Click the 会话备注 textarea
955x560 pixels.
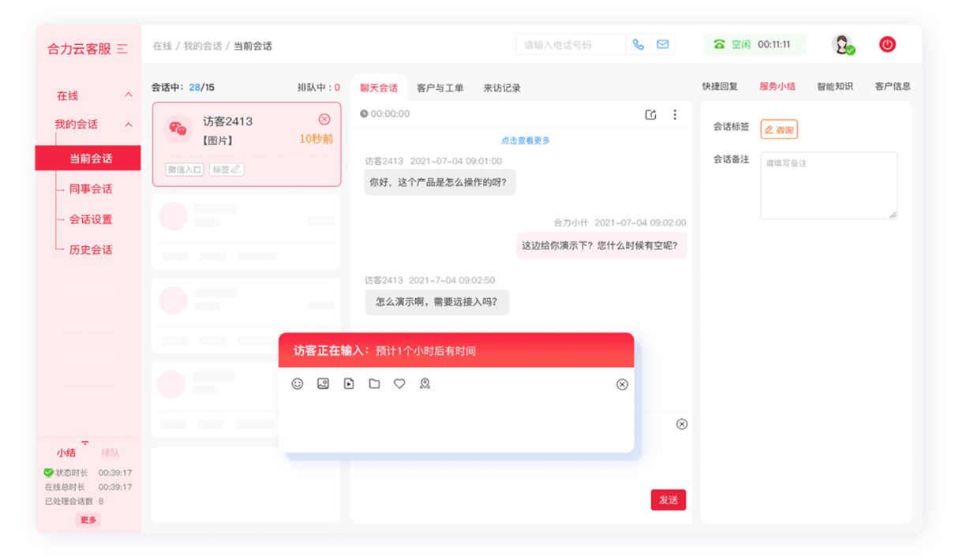pyautogui.click(x=829, y=185)
